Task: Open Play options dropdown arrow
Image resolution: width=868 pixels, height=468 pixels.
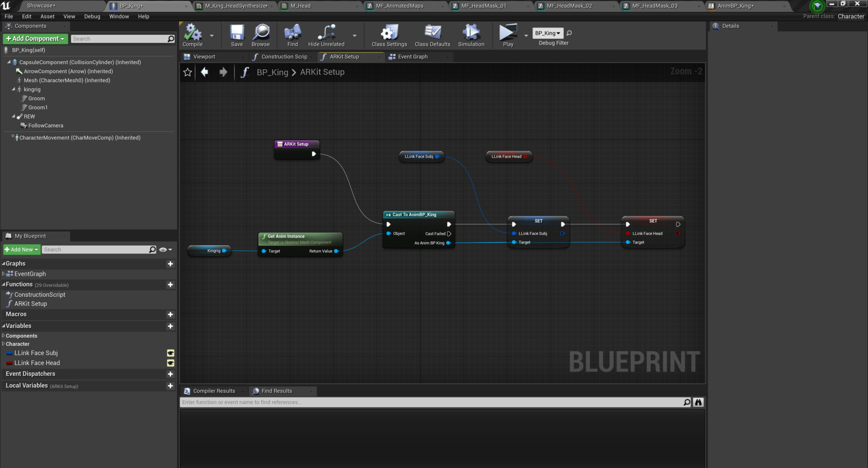Action: tap(526, 35)
